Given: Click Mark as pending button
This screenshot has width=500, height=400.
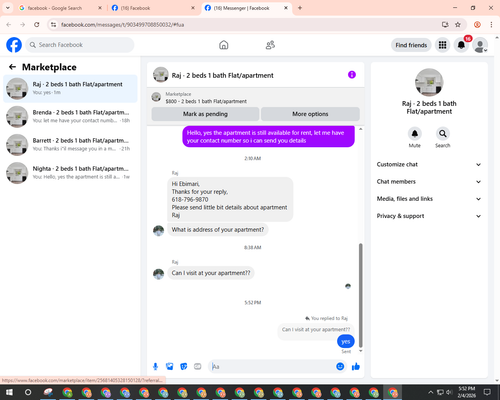Looking at the screenshot, I should 205,114.
